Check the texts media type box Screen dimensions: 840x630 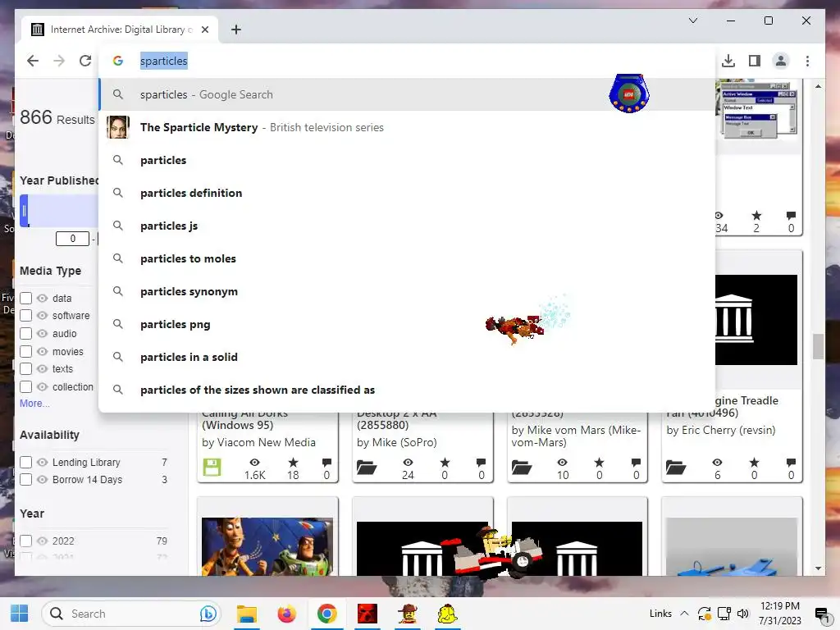click(x=25, y=369)
